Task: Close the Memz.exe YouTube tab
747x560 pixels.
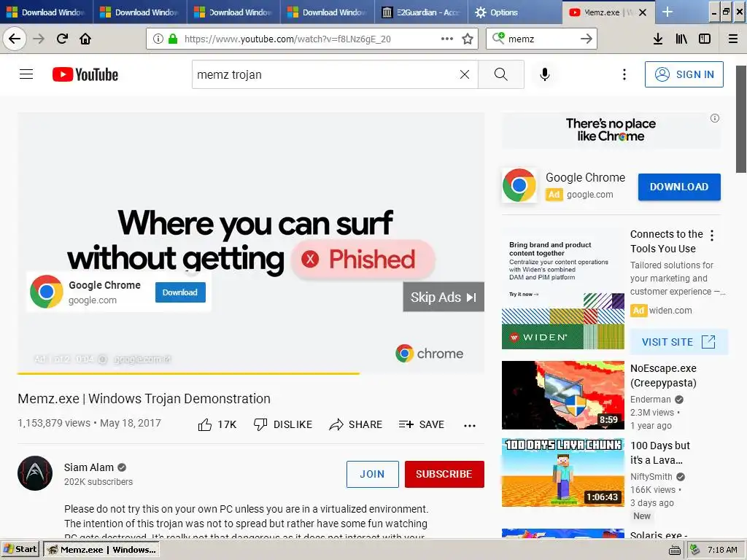Action: click(643, 12)
